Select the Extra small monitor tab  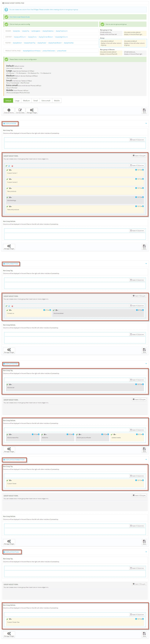[x=46, y=100]
